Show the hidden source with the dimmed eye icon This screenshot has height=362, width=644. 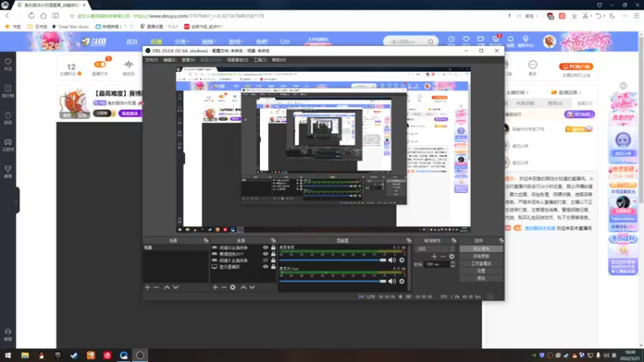[266, 260]
